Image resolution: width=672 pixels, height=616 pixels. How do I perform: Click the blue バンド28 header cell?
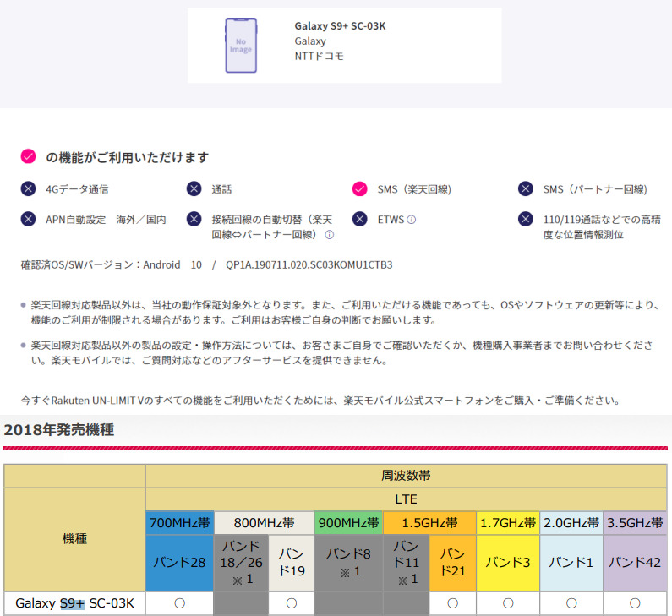coord(179,561)
